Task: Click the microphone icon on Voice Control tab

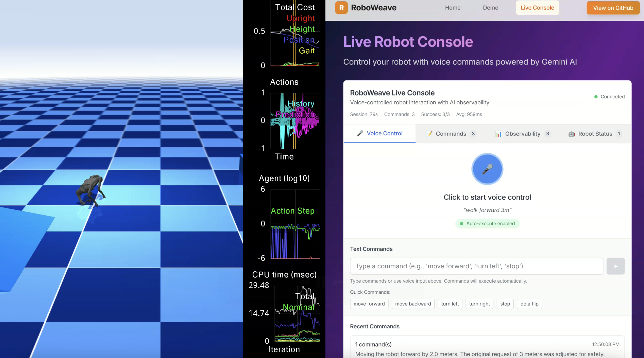Action: pos(360,133)
